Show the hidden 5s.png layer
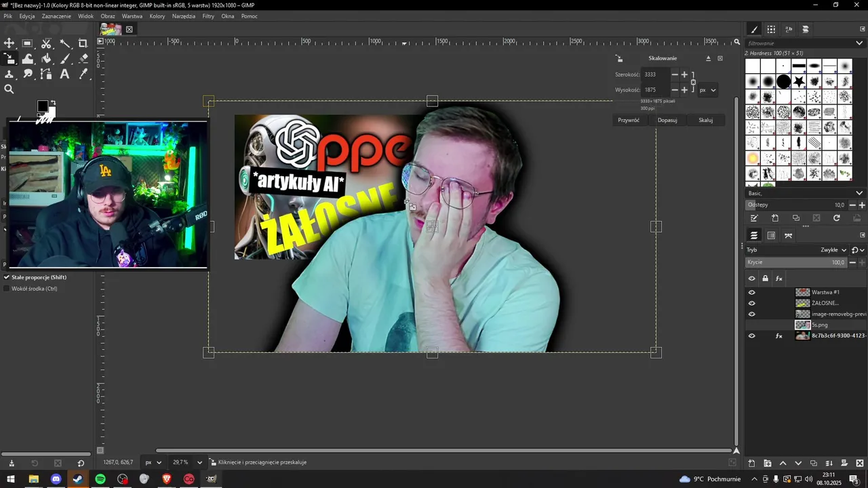 pyautogui.click(x=751, y=325)
